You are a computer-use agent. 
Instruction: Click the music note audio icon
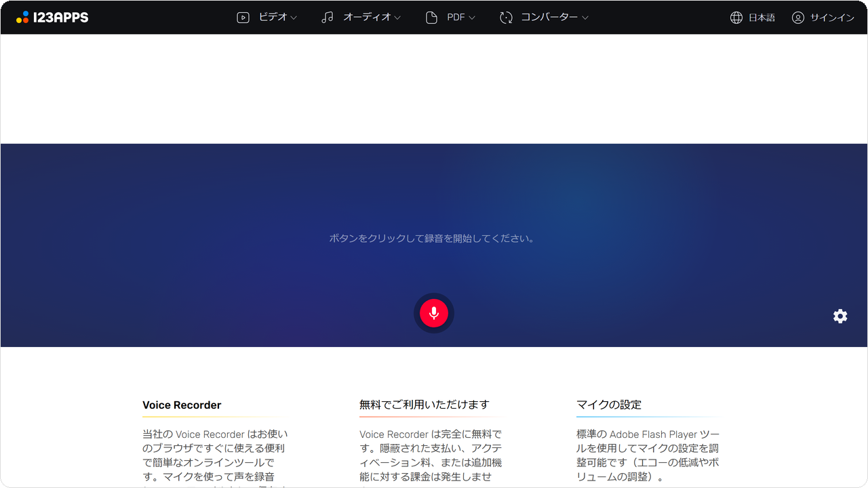click(328, 18)
